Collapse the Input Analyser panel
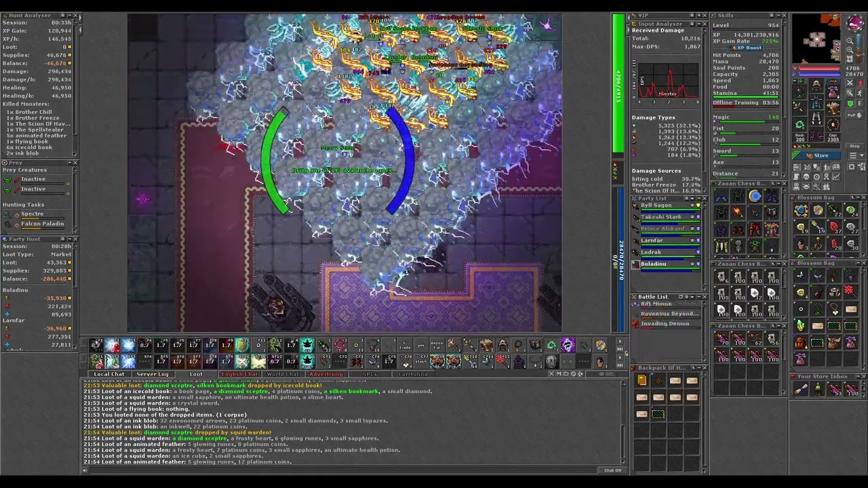The height and width of the screenshot is (488, 868). point(699,24)
